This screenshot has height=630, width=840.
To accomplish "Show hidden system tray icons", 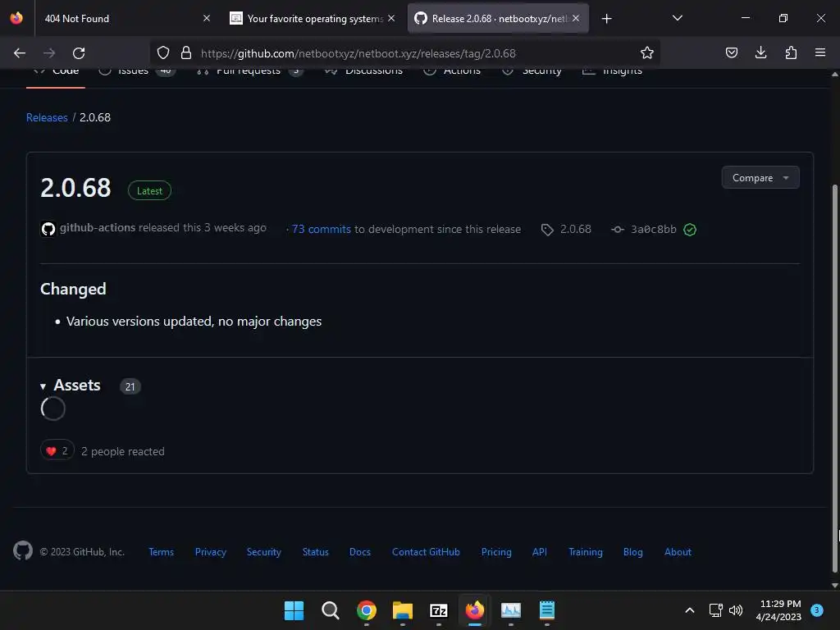I will pos(689,610).
